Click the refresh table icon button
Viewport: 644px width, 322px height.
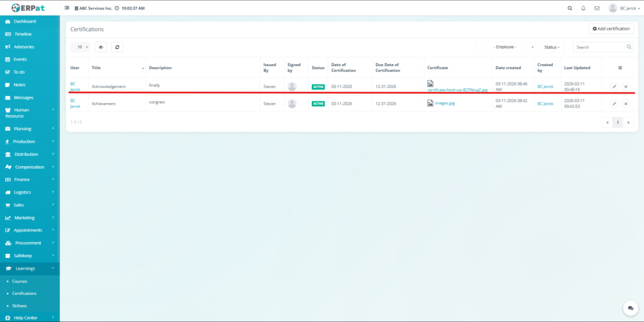pyautogui.click(x=117, y=47)
